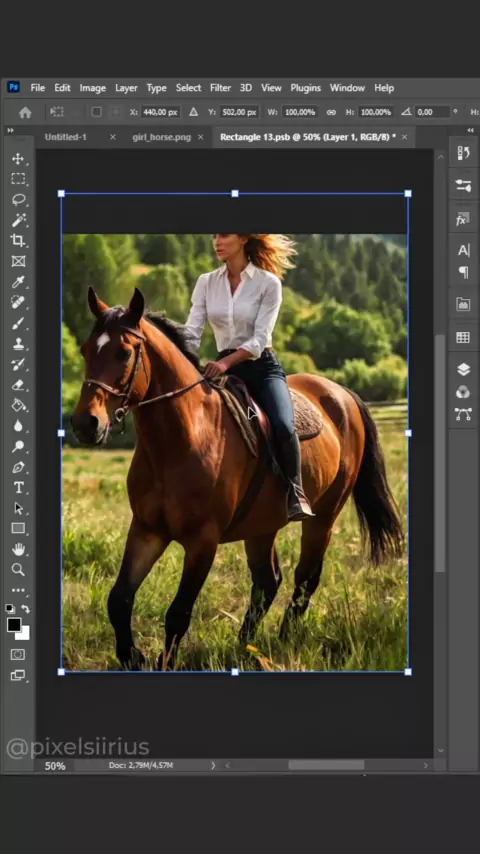480x854 pixels.
Task: Select the Zoom tool in toolbar
Action: (x=18, y=570)
